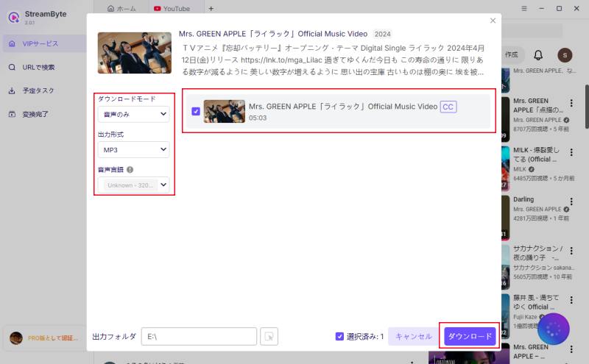Open the 出力形式 dropdown showing MP3
The height and width of the screenshot is (364, 589).
click(x=134, y=149)
